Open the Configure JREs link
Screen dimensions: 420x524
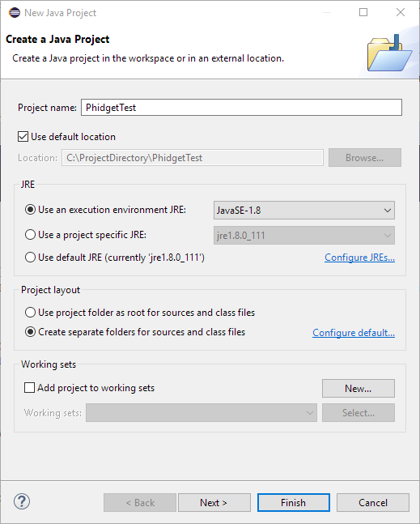359,258
